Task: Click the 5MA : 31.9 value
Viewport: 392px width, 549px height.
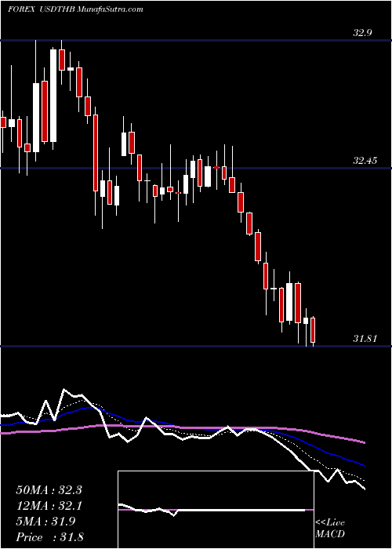Action: (x=45, y=522)
